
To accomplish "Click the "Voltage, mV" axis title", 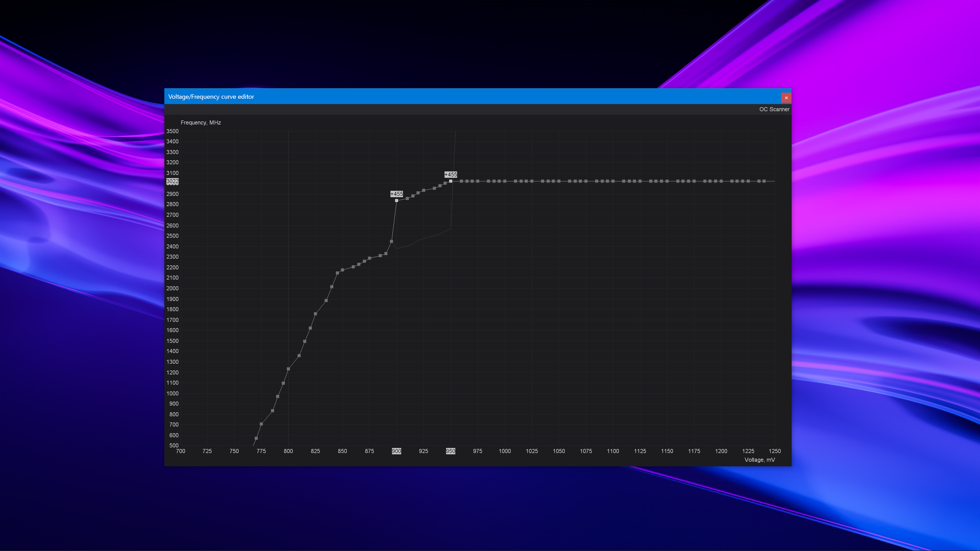I will click(x=760, y=460).
